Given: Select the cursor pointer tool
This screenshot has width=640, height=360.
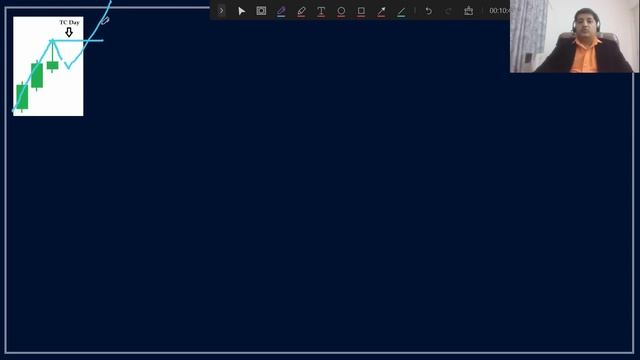Looking at the screenshot, I should [241, 11].
